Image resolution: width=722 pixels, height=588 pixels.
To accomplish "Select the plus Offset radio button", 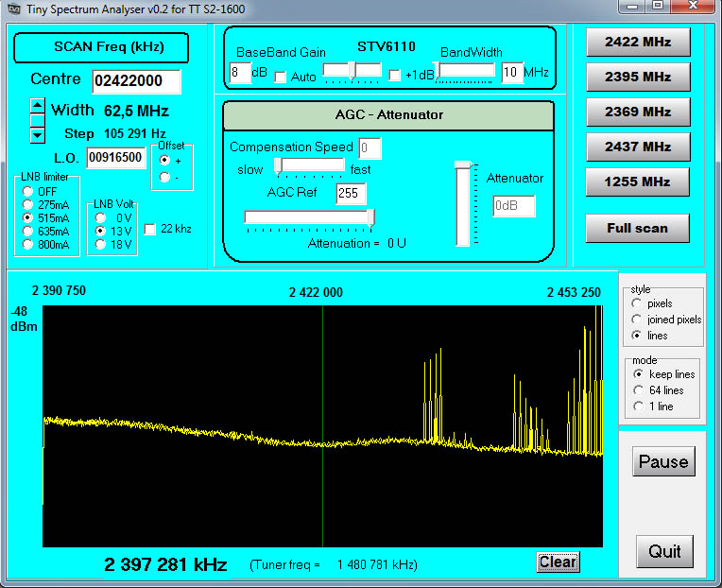I will coord(164,161).
